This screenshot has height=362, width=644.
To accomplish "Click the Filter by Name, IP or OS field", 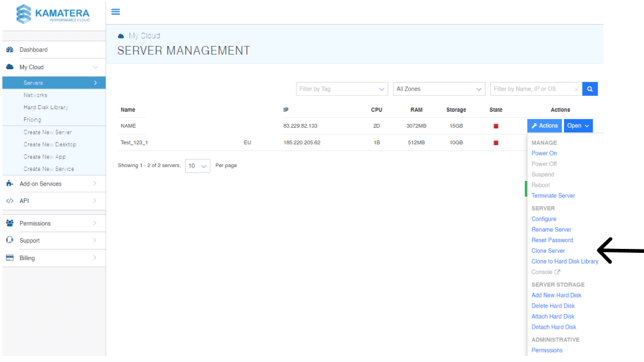I will click(533, 89).
